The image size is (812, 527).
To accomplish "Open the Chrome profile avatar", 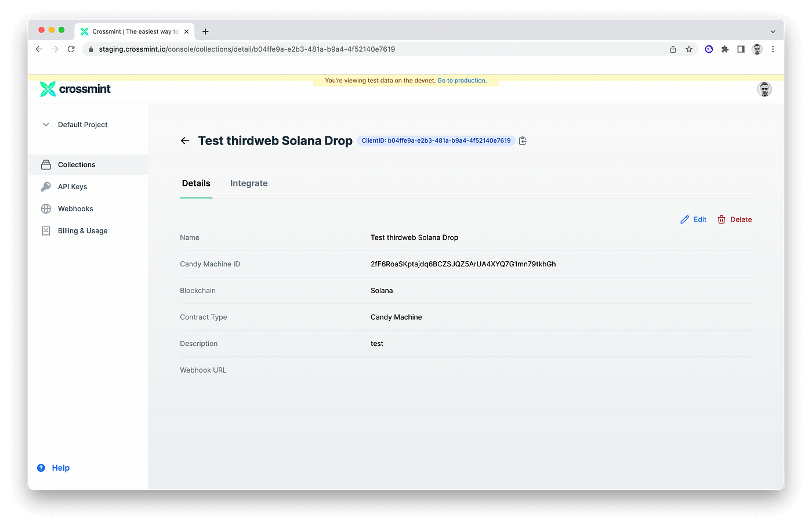I will tap(757, 49).
